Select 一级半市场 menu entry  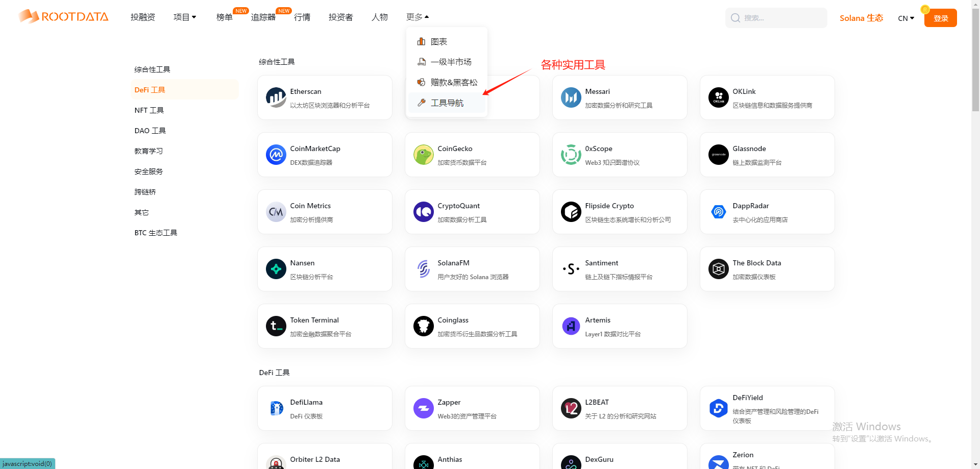tap(447, 62)
